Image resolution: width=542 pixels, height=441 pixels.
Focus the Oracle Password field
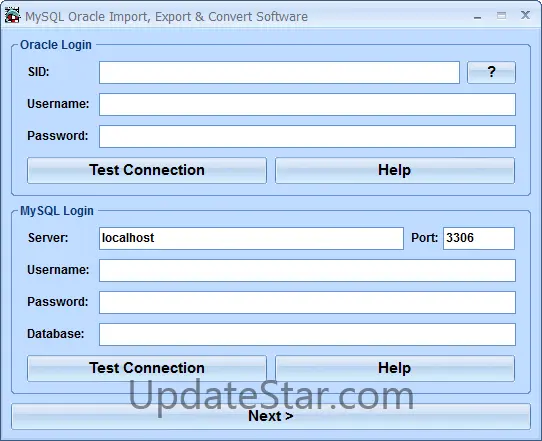coord(307,137)
